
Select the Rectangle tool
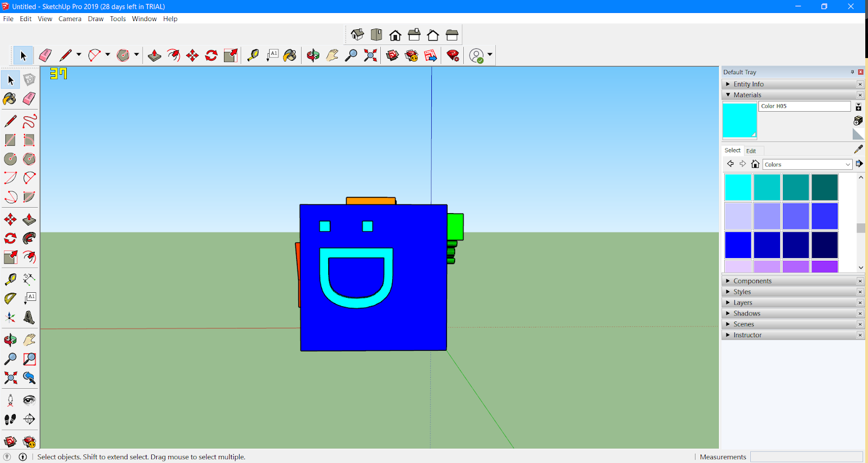point(10,140)
